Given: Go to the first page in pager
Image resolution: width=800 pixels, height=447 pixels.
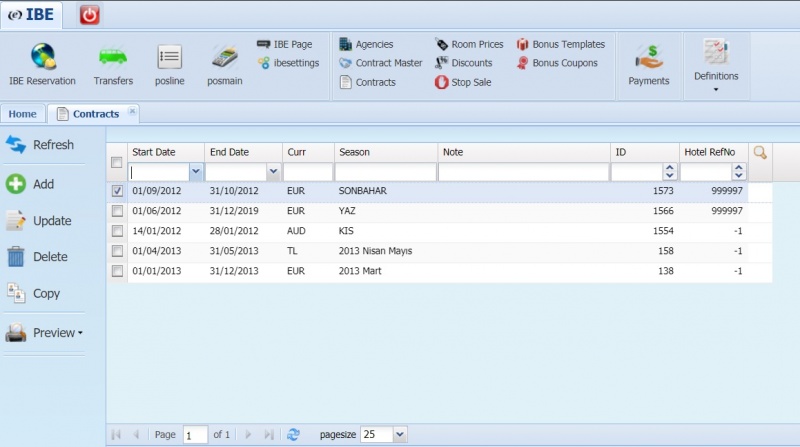Looking at the screenshot, I should [x=116, y=434].
